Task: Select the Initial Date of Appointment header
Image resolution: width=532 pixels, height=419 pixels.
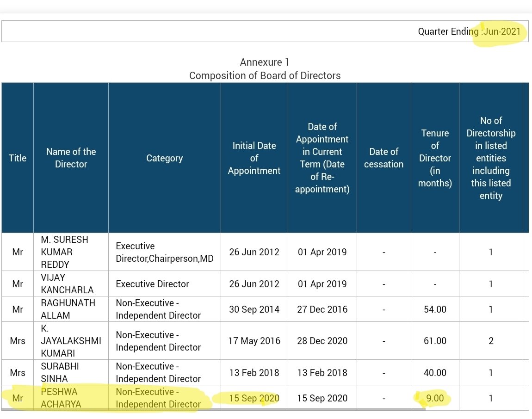Action: [x=254, y=158]
